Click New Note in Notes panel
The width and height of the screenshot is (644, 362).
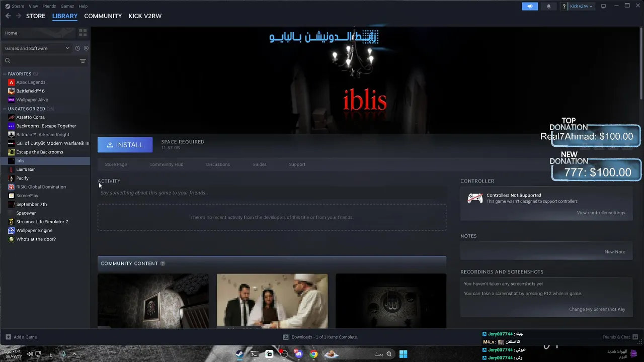[x=615, y=252]
